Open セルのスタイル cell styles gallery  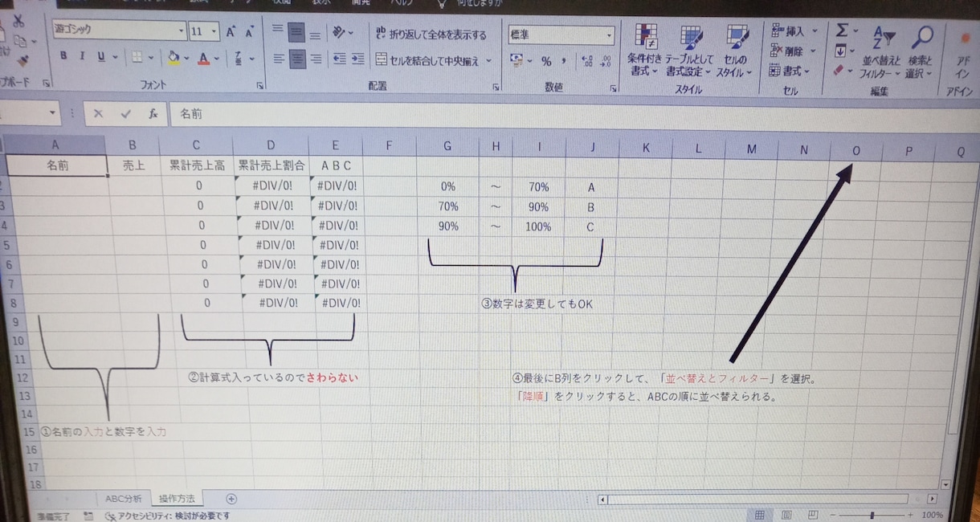coord(735,50)
